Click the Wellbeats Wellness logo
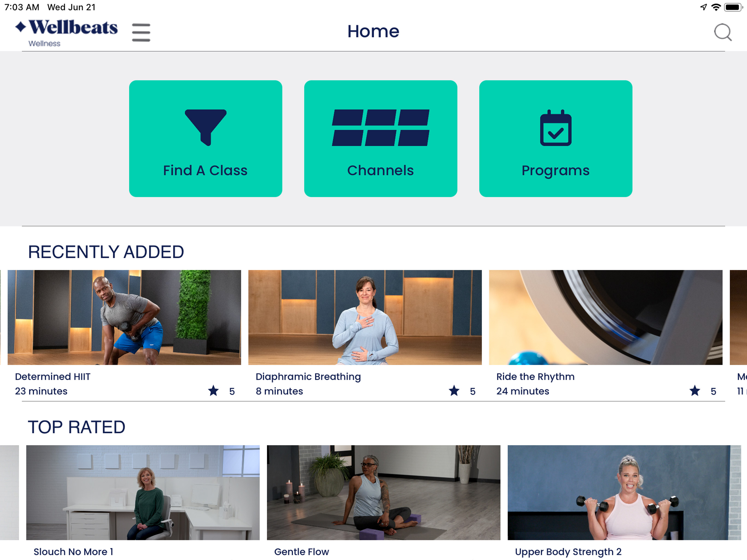The width and height of the screenshot is (747, 560). [x=66, y=33]
